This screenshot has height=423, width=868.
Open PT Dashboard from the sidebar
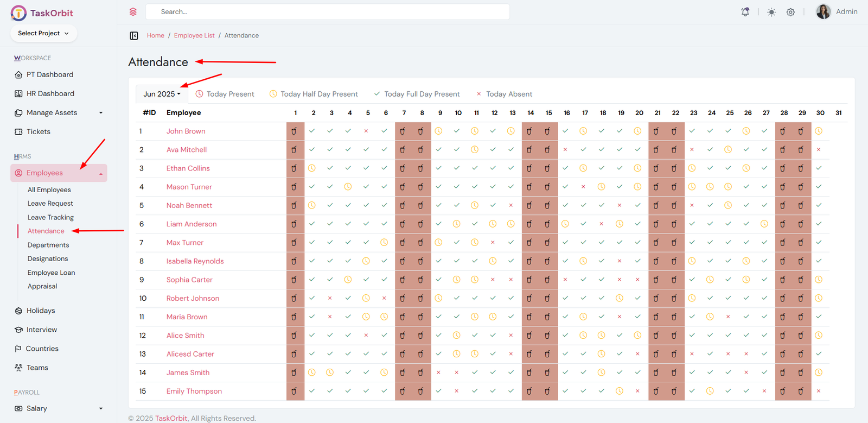49,74
